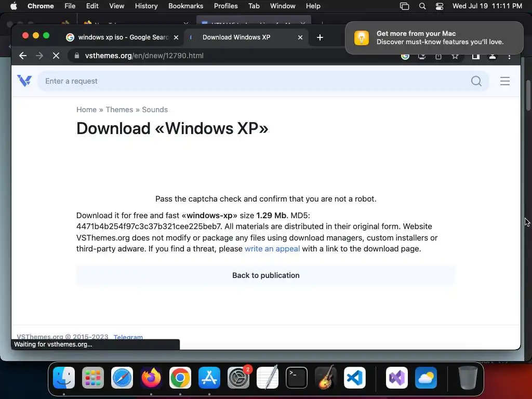The width and height of the screenshot is (532, 399).
Task: Open the Help menu
Action: point(313,6)
